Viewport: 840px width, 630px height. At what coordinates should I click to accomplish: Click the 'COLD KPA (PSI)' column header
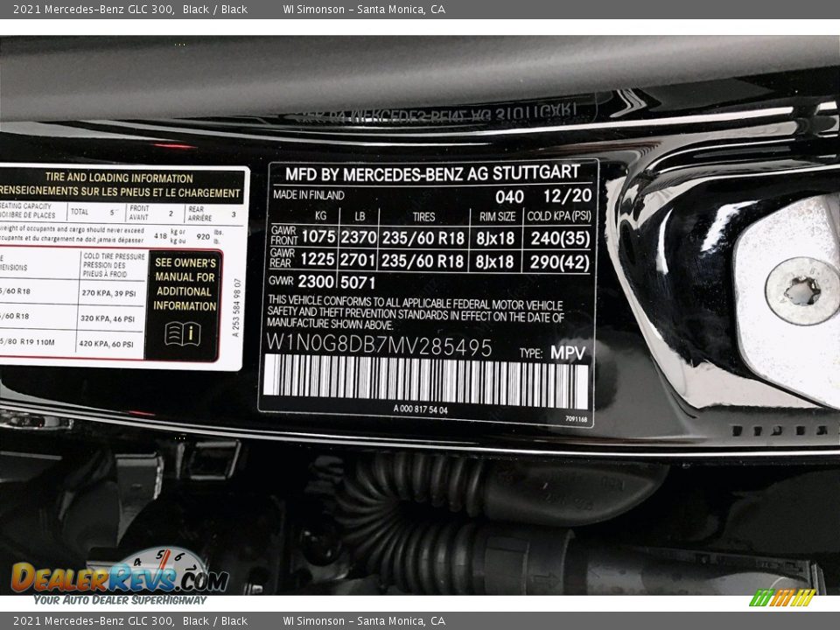(x=559, y=216)
